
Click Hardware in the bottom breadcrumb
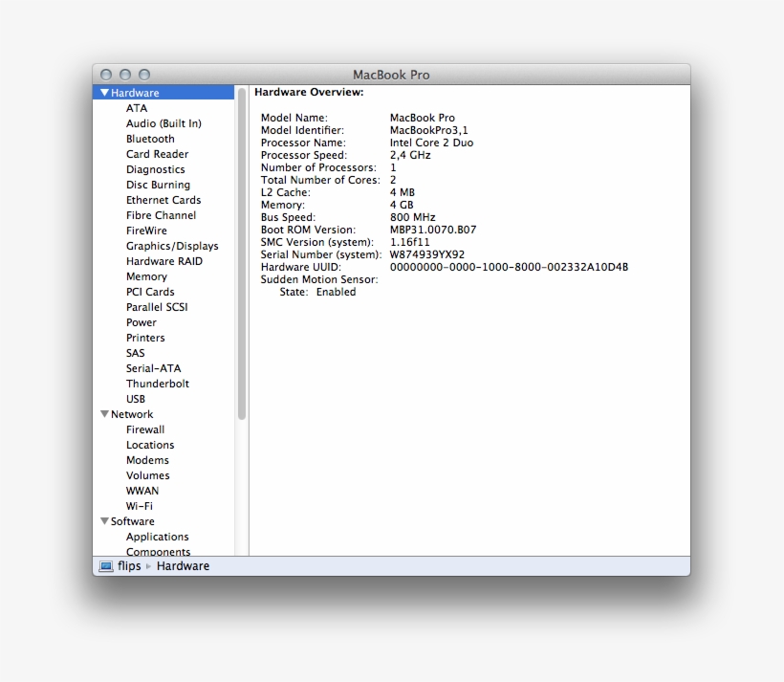point(183,565)
